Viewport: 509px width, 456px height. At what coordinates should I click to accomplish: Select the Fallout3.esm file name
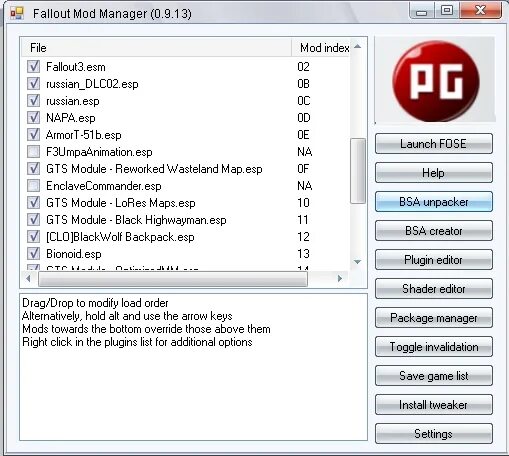pos(76,67)
